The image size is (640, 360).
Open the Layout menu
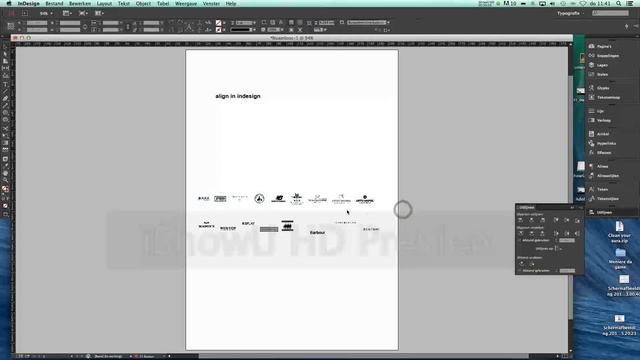[104, 3]
